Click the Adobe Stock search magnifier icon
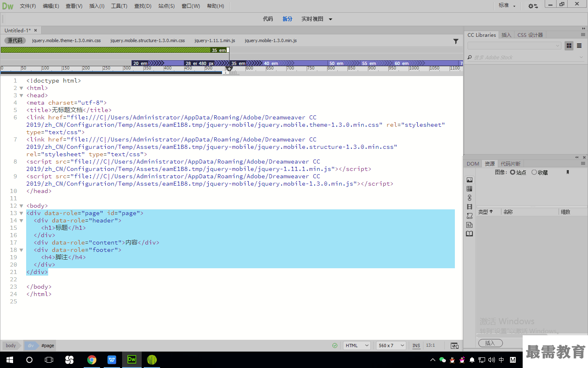The height and width of the screenshot is (368, 588). coord(470,58)
